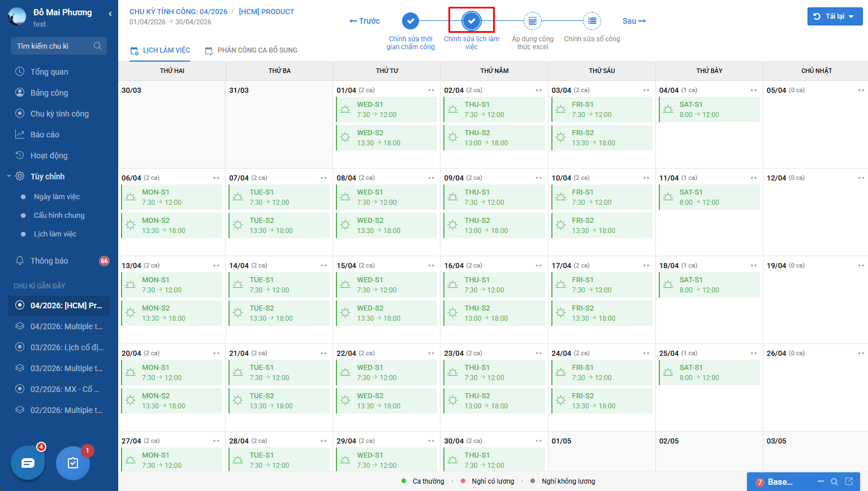This screenshot has height=491, width=868.
Task: Click sun icon of FRI-S2 on 10/04
Action: (560, 225)
